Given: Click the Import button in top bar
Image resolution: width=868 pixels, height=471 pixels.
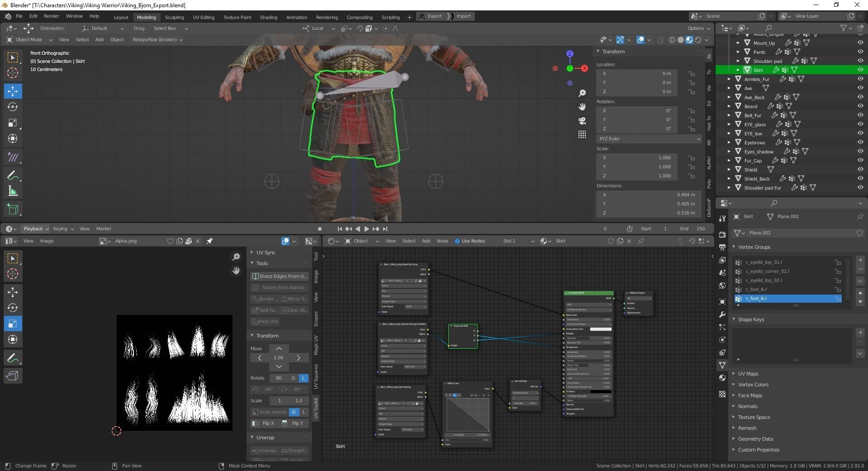Looking at the screenshot, I should pyautogui.click(x=460, y=16).
